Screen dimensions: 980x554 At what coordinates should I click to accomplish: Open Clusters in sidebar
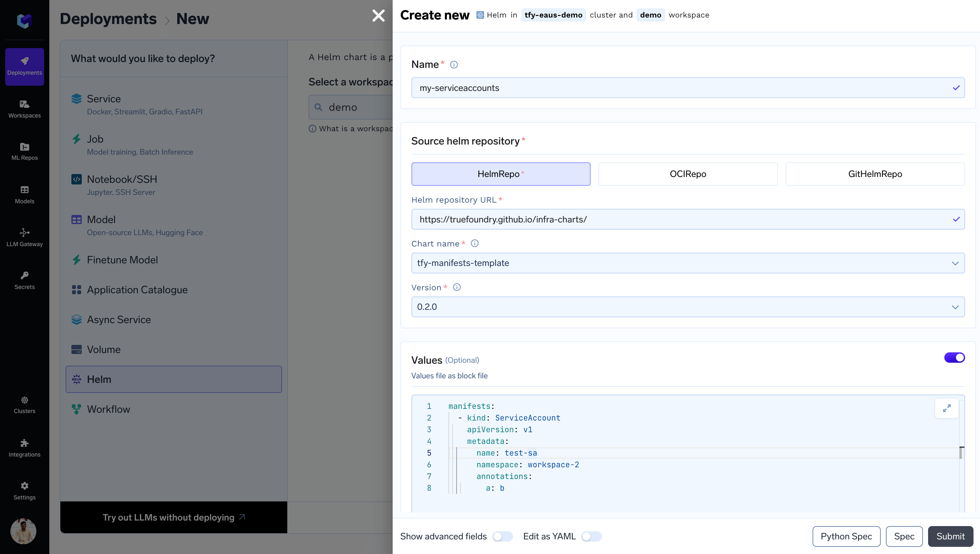click(24, 404)
